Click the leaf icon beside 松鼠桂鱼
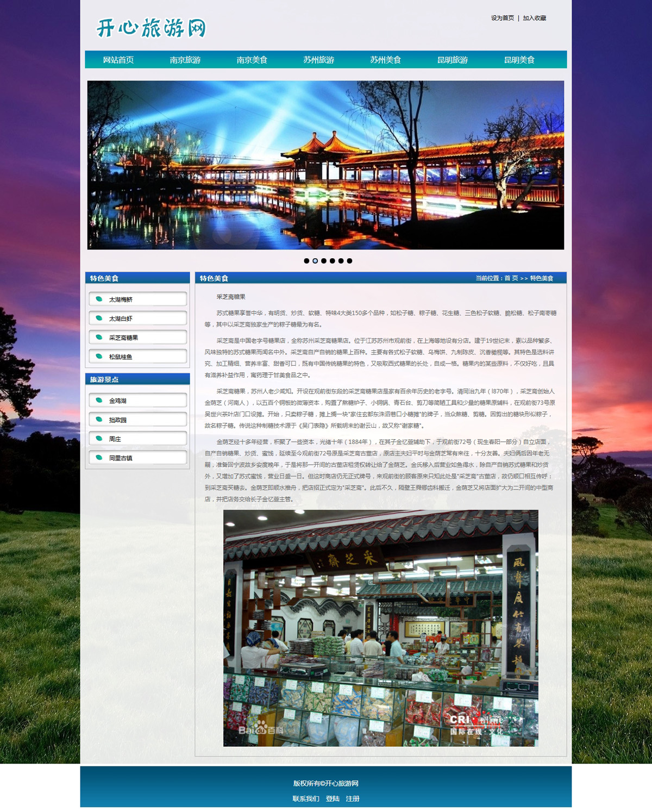This screenshot has height=812, width=652. point(99,356)
